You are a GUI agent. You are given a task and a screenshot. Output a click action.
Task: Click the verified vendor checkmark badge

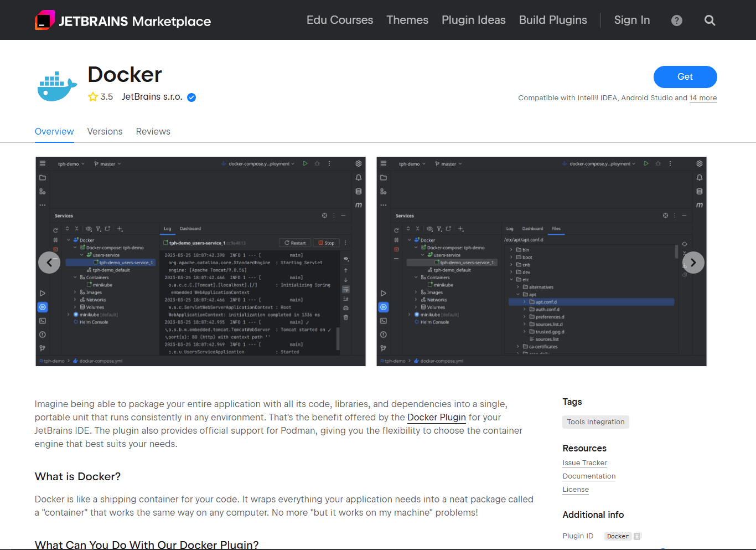(x=191, y=97)
